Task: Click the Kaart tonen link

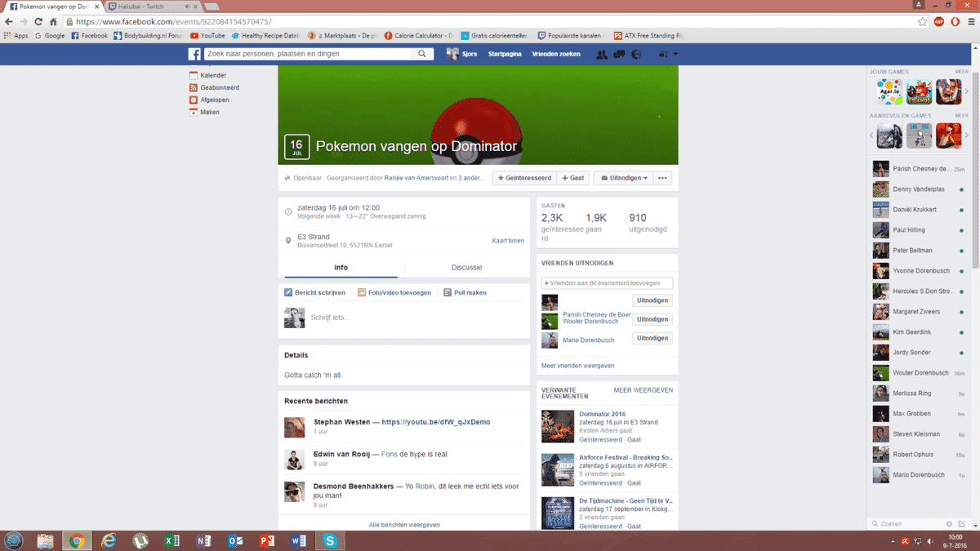Action: point(507,241)
